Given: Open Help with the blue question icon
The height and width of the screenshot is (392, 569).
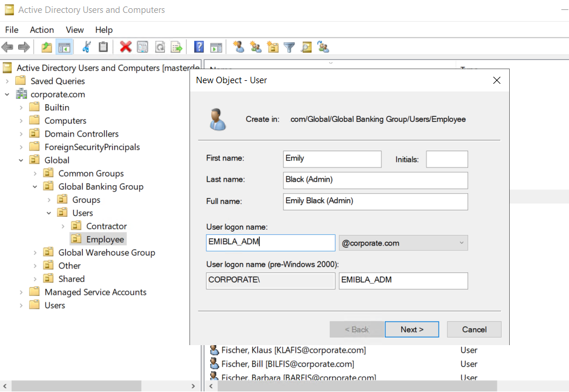Looking at the screenshot, I should tap(199, 47).
